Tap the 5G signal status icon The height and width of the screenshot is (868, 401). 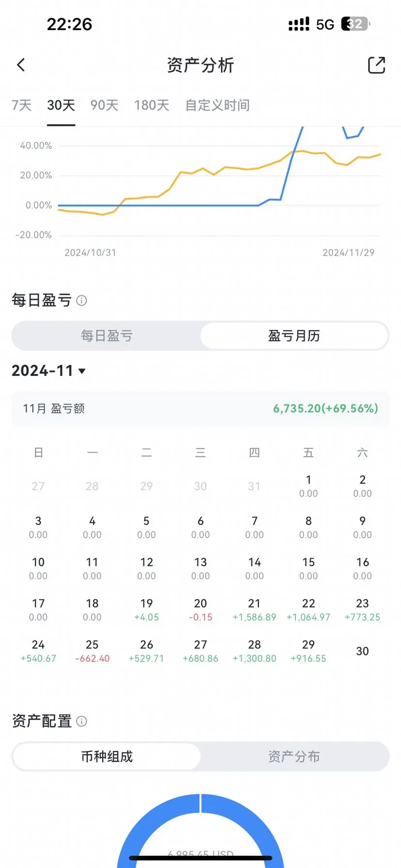[325, 24]
